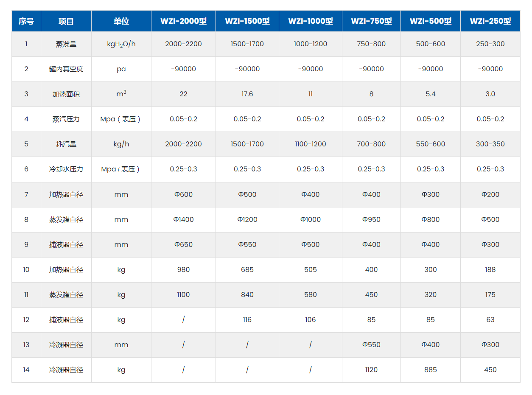532x395 pixels.
Task: Click the 项目 column header
Action: 66,21
